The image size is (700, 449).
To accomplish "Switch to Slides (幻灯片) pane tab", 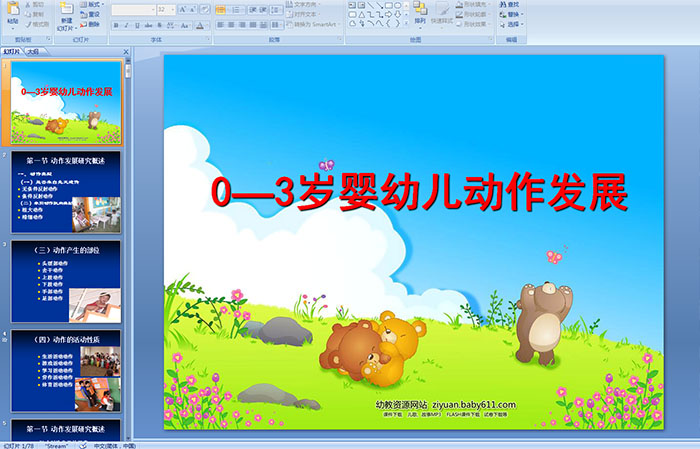I will click(12, 52).
